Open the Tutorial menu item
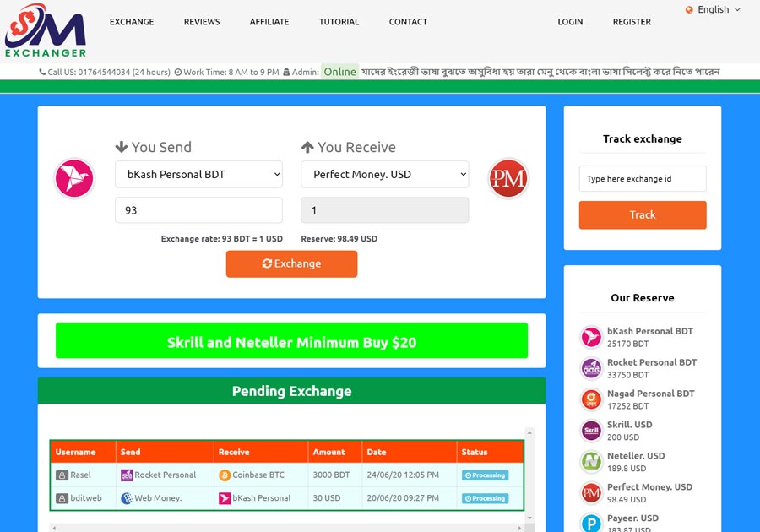This screenshot has width=760, height=532. point(339,22)
